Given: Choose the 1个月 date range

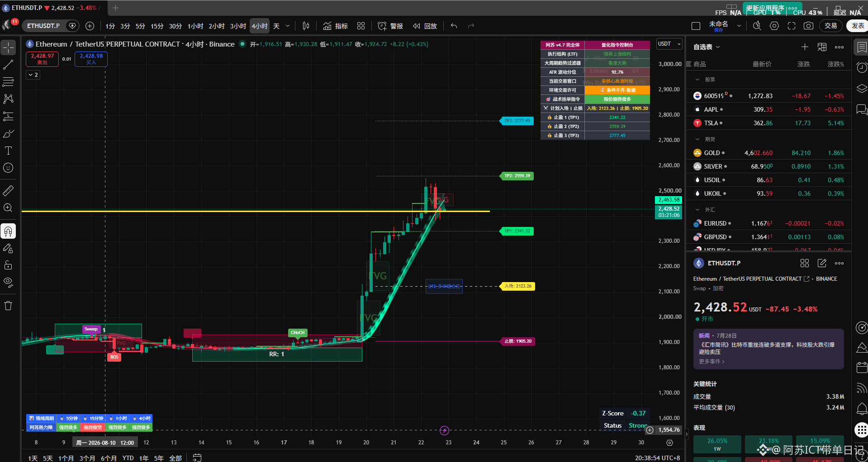Looking at the screenshot, I should (66, 458).
